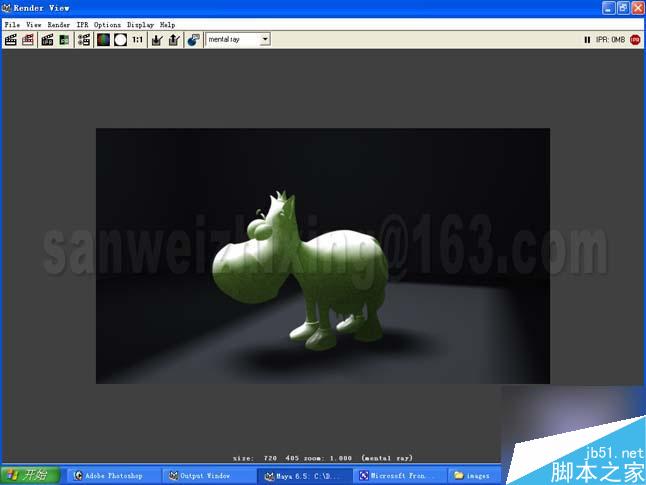646x485 pixels.
Task: Open the Help menu
Action: click(x=167, y=25)
